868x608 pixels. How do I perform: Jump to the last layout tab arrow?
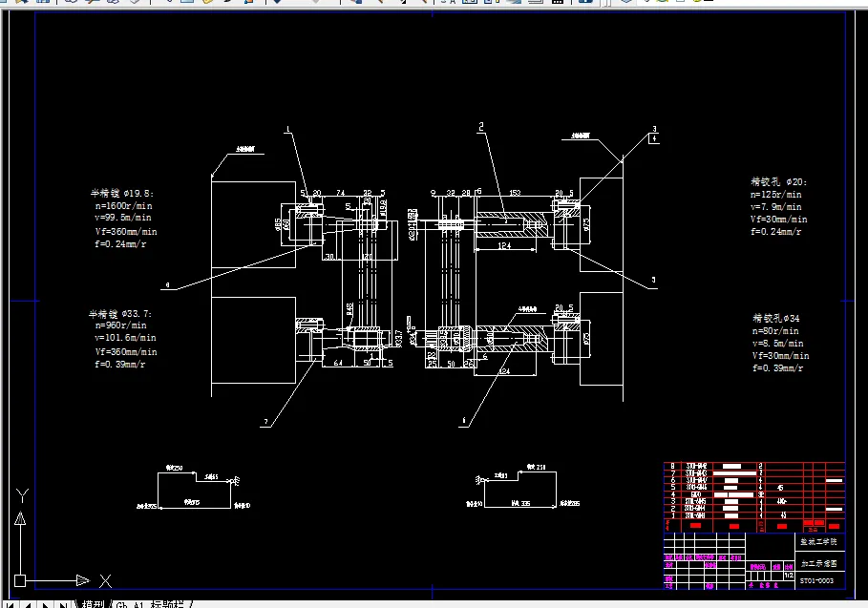pyautogui.click(x=64, y=604)
